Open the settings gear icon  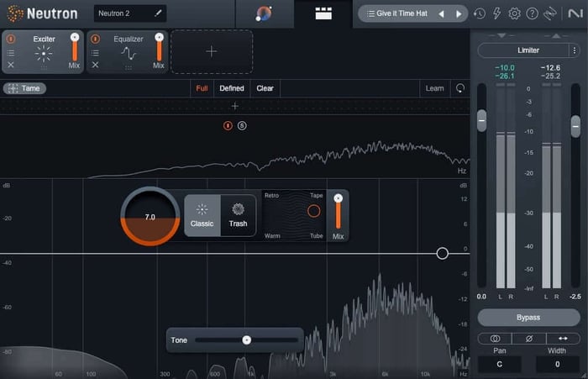pos(514,14)
